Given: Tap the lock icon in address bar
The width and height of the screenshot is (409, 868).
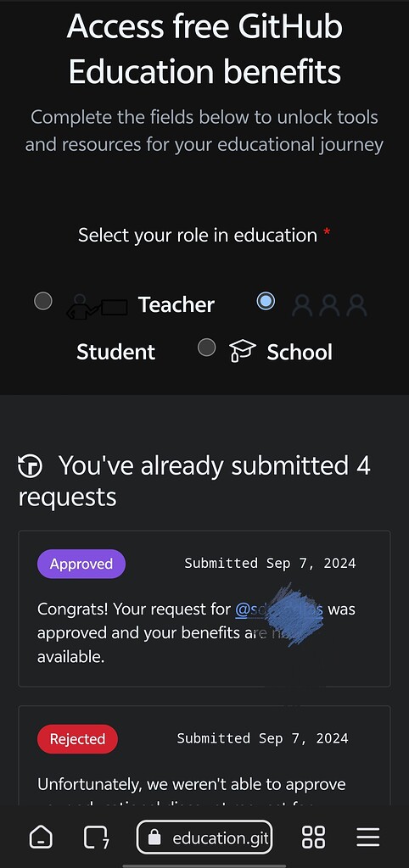Looking at the screenshot, I should pyautogui.click(x=155, y=837).
